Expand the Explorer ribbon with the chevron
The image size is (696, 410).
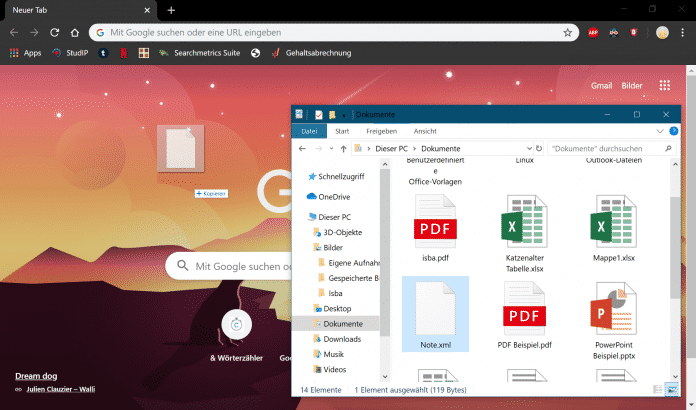pos(660,131)
